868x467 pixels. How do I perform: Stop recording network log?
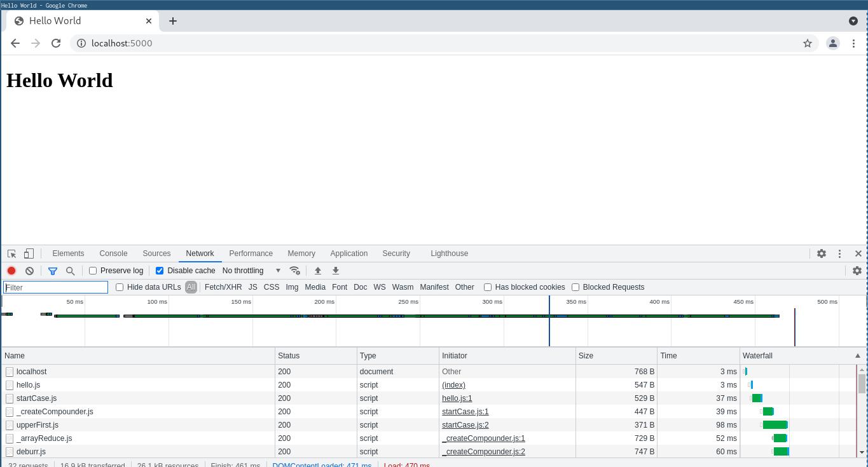11,271
